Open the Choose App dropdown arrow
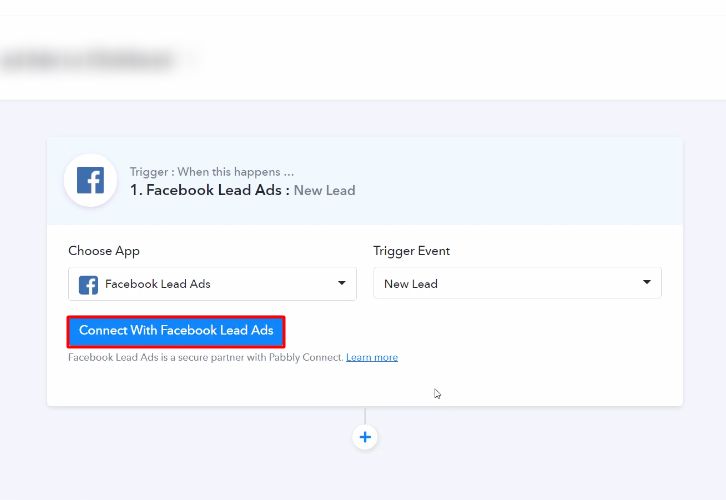This screenshot has width=726, height=500. 342,283
